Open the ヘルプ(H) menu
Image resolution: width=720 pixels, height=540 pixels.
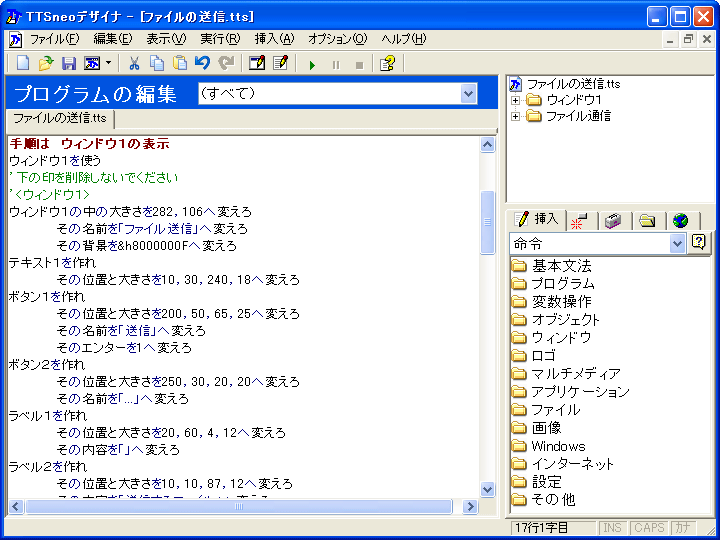(x=403, y=39)
